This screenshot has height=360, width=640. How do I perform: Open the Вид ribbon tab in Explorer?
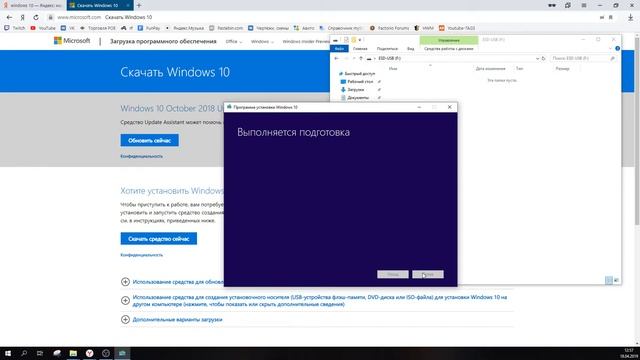pos(411,49)
